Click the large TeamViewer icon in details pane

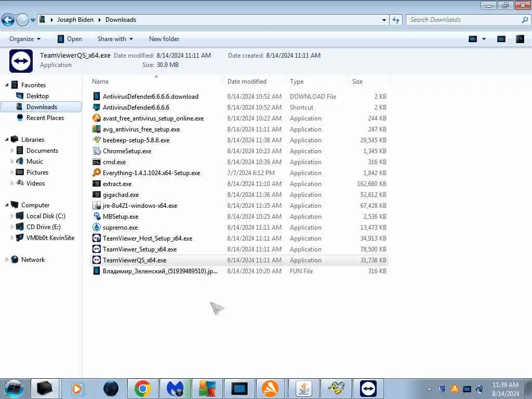pos(21,61)
